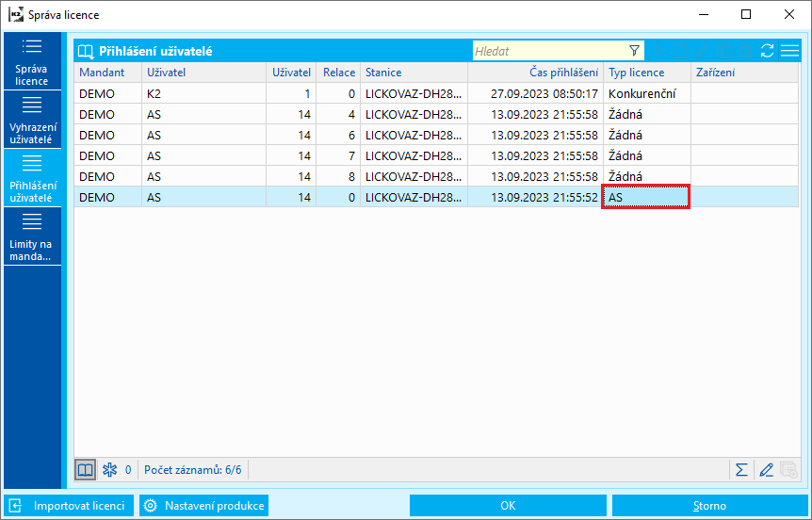Select the Konkurenční licence type cell

click(x=647, y=94)
